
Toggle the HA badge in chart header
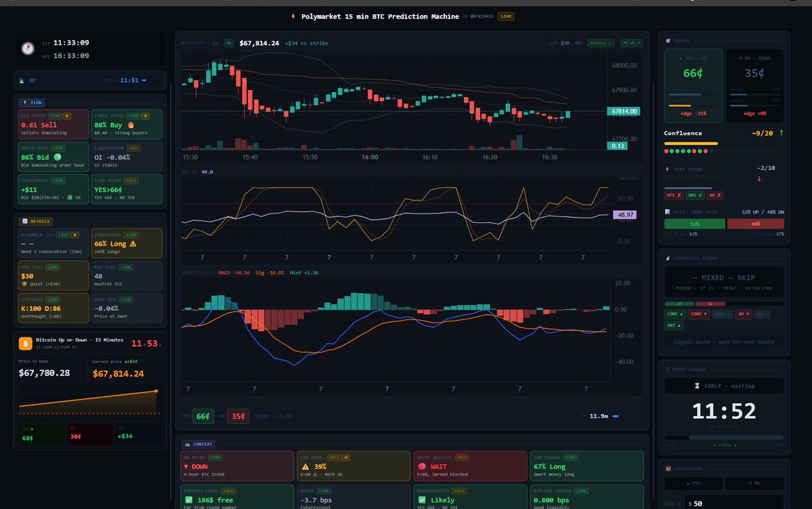click(228, 43)
